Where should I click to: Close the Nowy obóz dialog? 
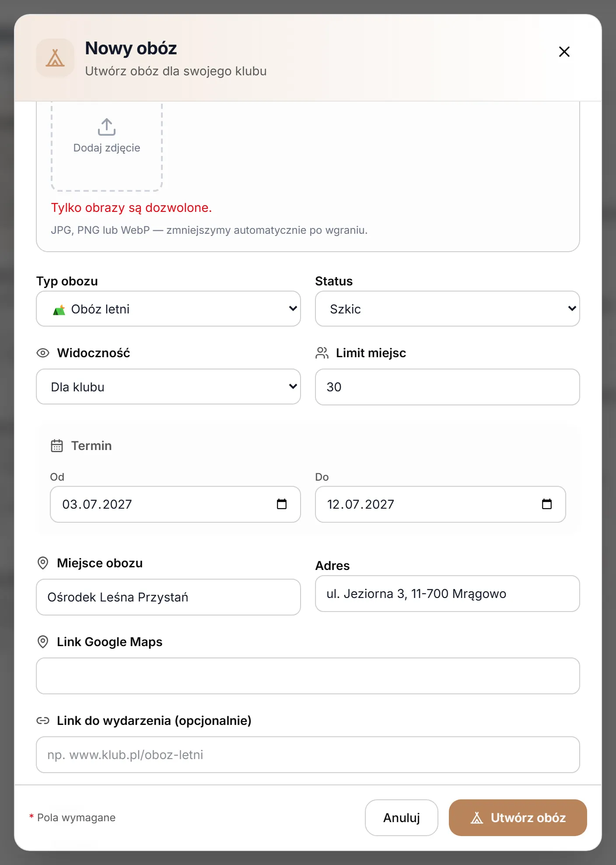pos(564,52)
